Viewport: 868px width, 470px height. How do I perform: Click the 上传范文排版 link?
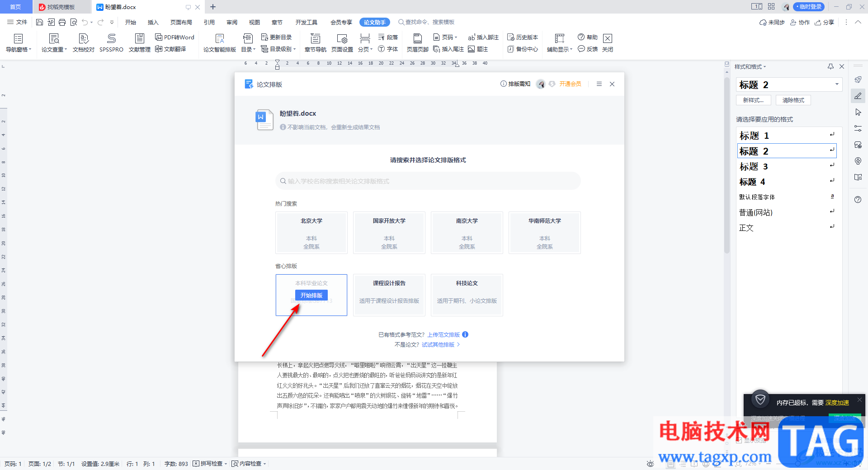443,335
